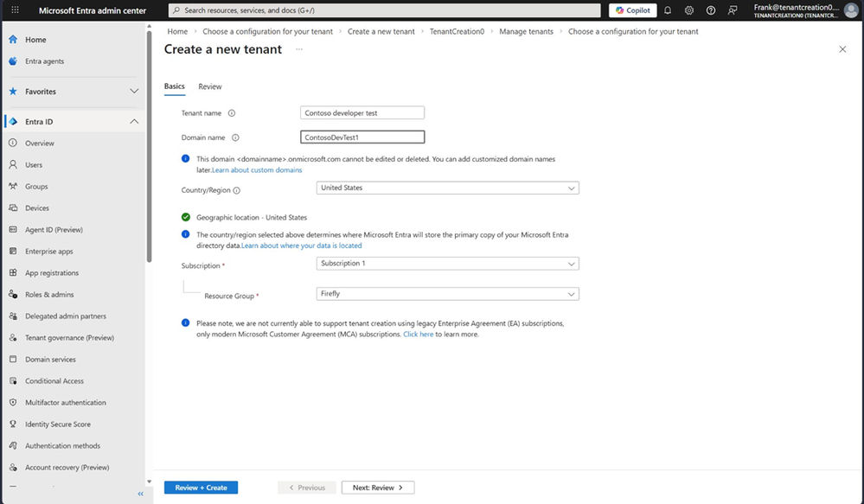Expand the Favorites section
864x504 pixels.
point(134,92)
